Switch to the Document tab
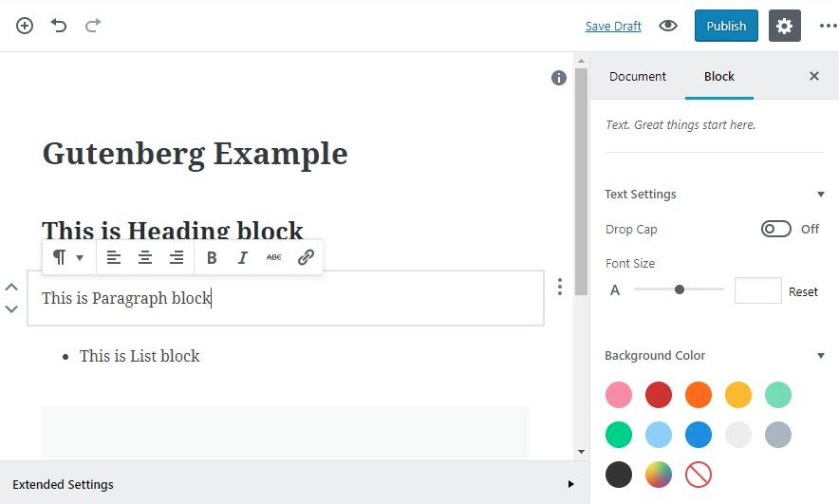Viewport: 839px width, 504px height. 637,77
